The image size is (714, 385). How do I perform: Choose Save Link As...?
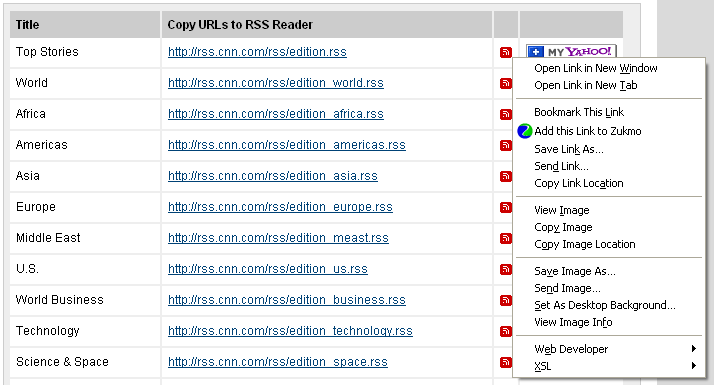(608, 149)
